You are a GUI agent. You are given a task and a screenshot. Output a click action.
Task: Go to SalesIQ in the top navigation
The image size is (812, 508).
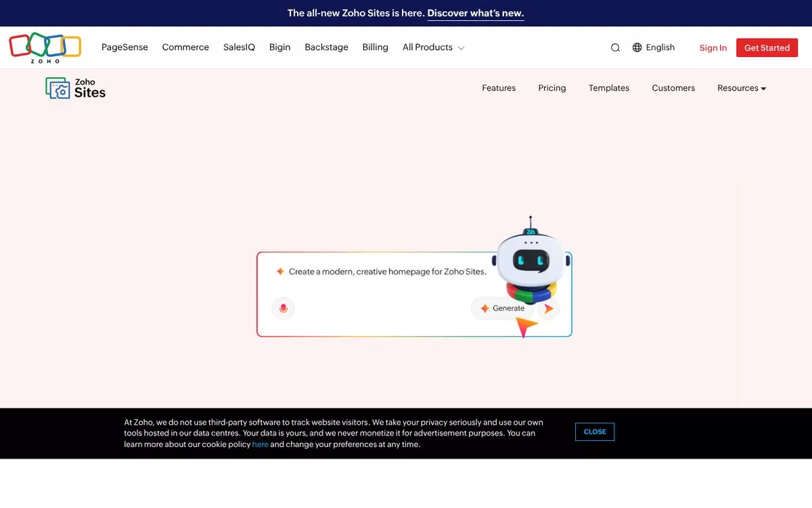(x=239, y=47)
